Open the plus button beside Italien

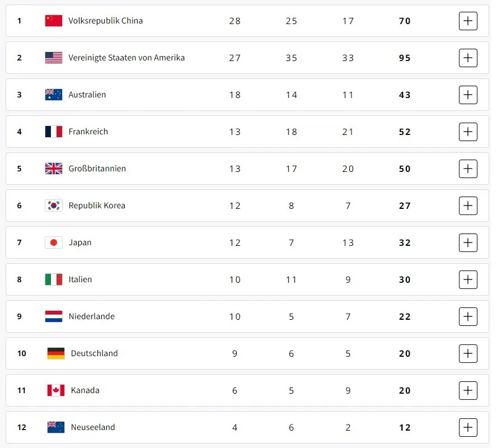point(468,279)
